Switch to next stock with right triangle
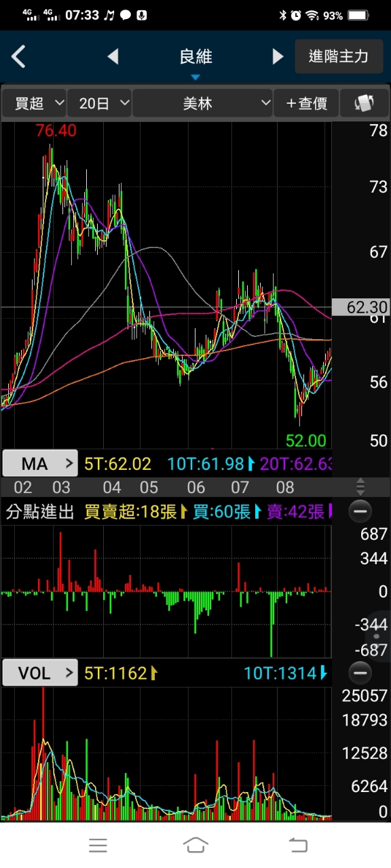The width and height of the screenshot is (391, 868). click(278, 56)
